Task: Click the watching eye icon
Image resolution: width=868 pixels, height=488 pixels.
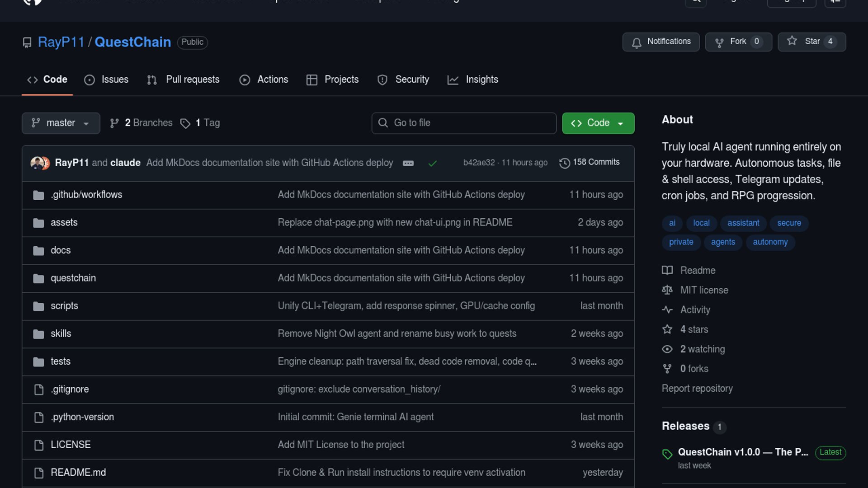Action: pyautogui.click(x=667, y=349)
